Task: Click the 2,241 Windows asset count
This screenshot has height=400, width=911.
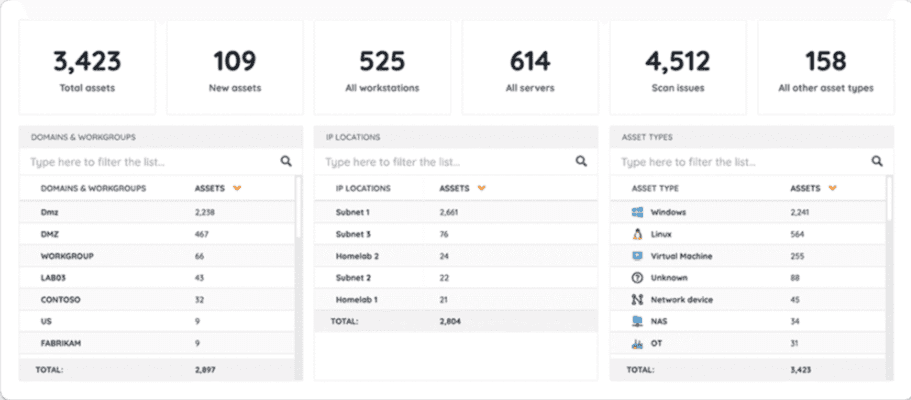Action: click(x=799, y=212)
